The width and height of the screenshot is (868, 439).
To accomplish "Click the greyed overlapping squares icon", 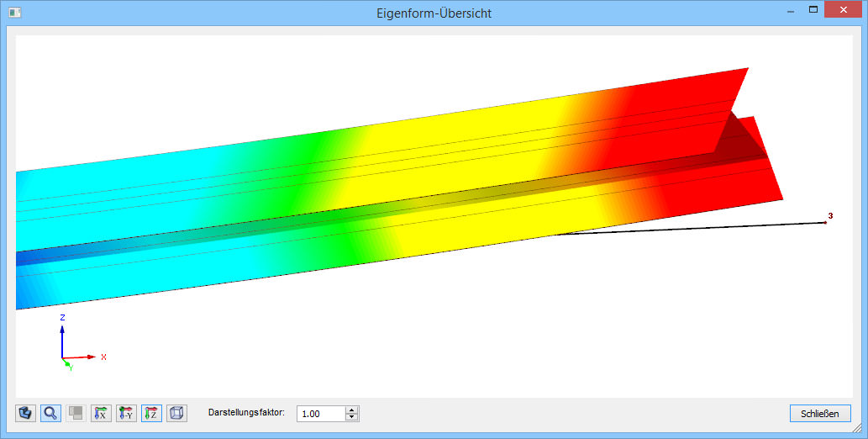I will [76, 413].
